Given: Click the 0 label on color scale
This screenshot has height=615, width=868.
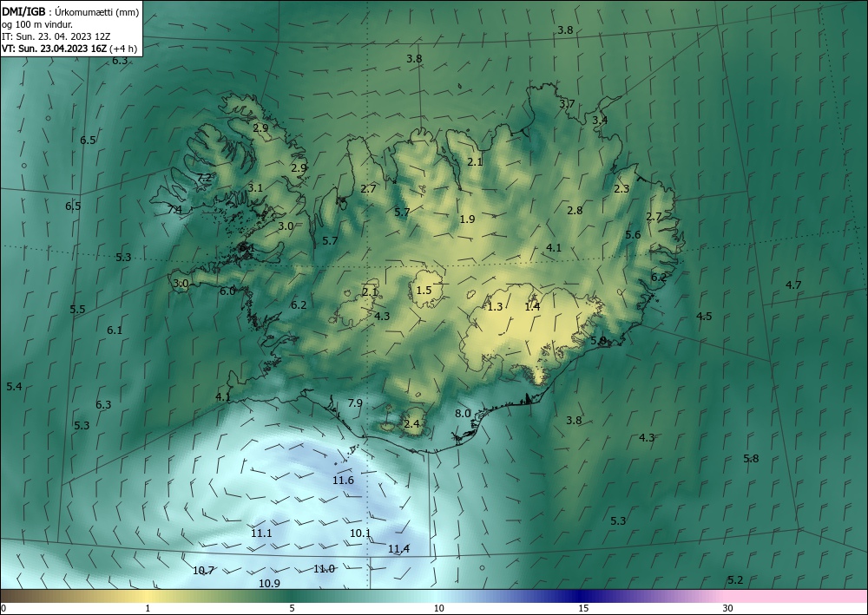Looking at the screenshot, I should click(x=3, y=608).
